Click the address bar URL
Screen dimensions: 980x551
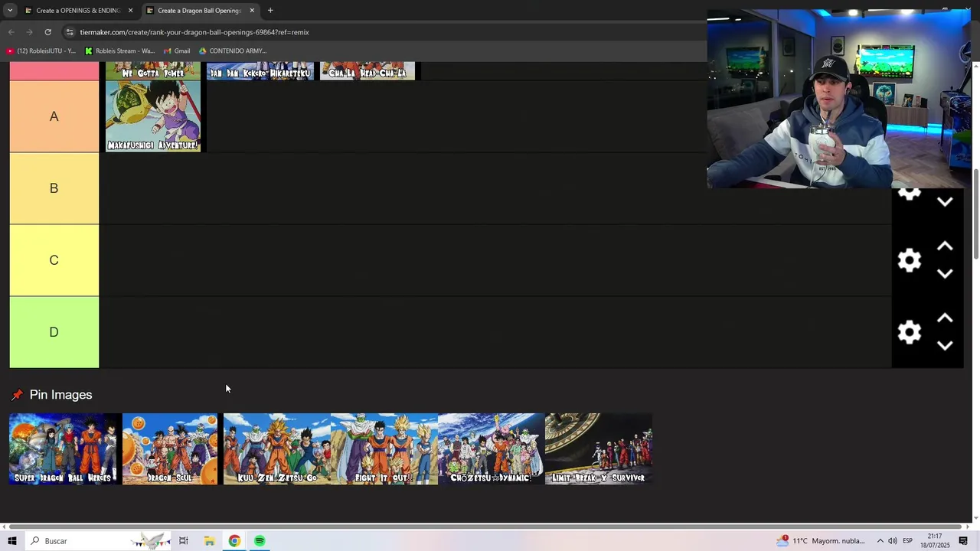(194, 32)
